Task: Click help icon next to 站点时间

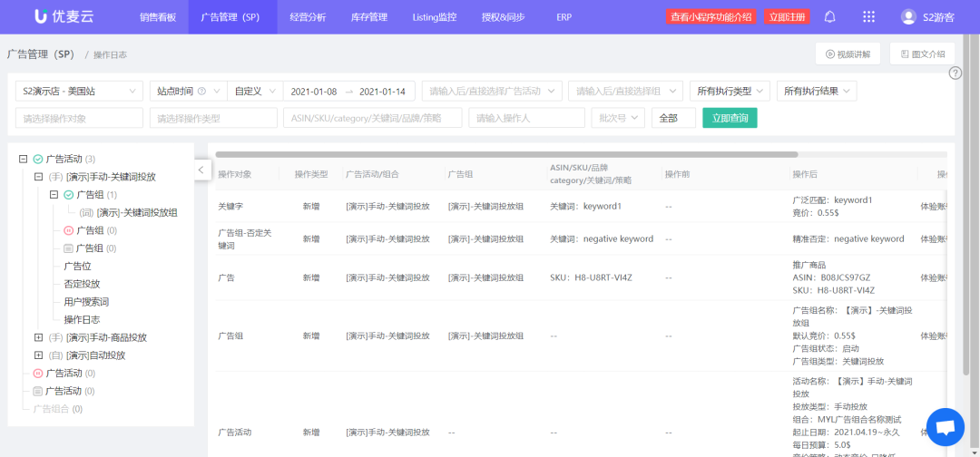Action: (201, 91)
